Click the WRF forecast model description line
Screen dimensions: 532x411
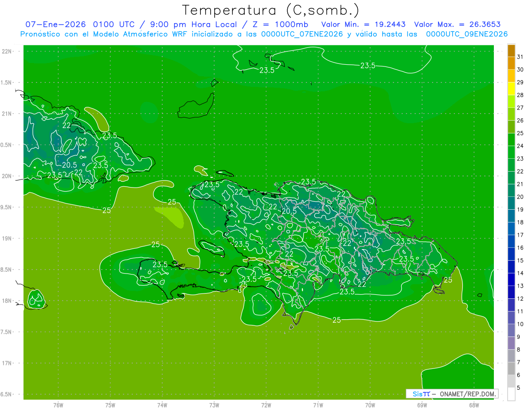click(264, 34)
